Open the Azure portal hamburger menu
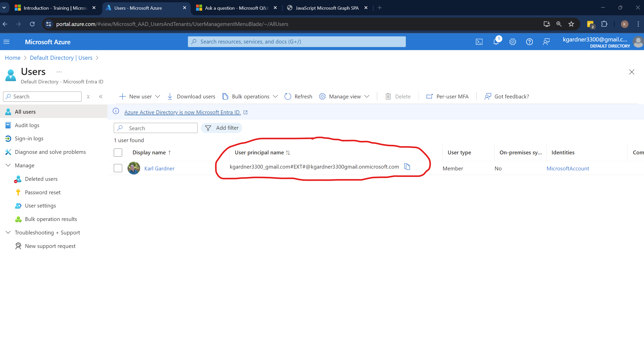 7,42
